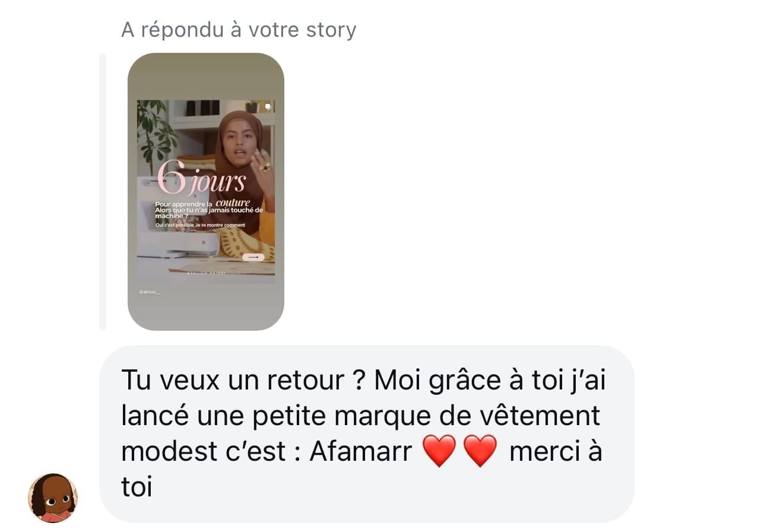Tap the sender's cartoon avatar
This screenshot has width=761, height=532.
tap(53, 498)
